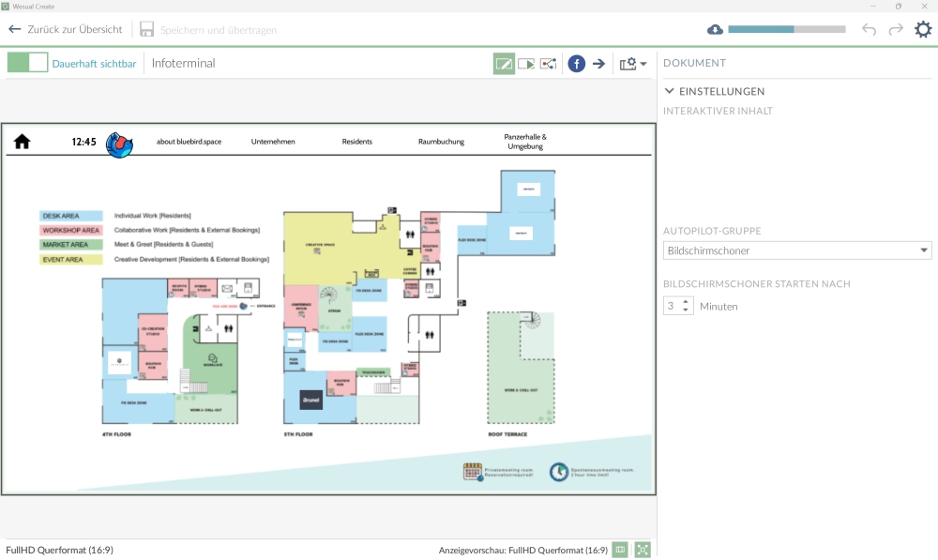938x560 pixels.
Task: Select the Residents menu item
Action: click(356, 142)
